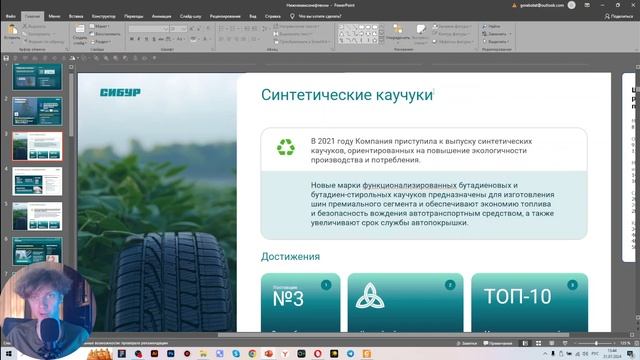The height and width of the screenshot is (360, 640).
Task: Toggle bulleted list
Action: point(222,29)
